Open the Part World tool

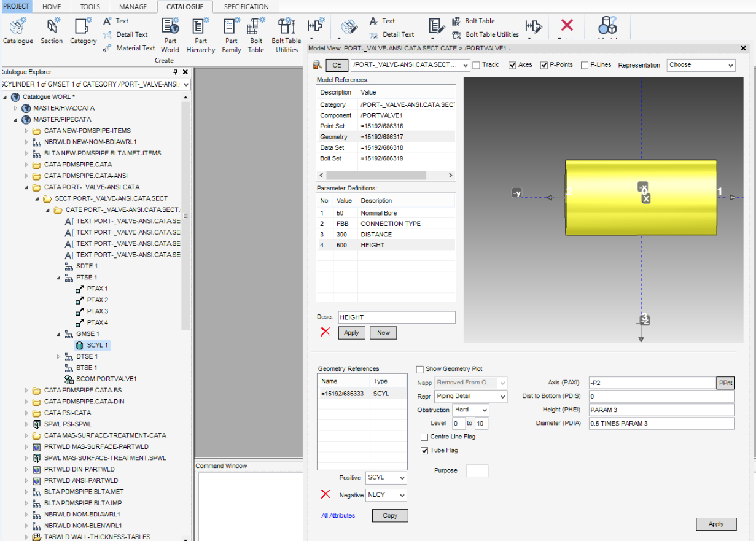tap(170, 34)
